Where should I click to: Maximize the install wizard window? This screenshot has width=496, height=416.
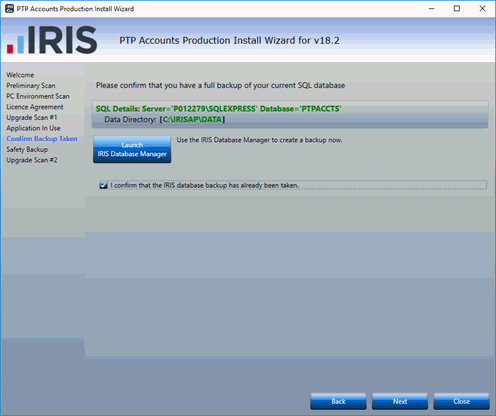(x=457, y=9)
